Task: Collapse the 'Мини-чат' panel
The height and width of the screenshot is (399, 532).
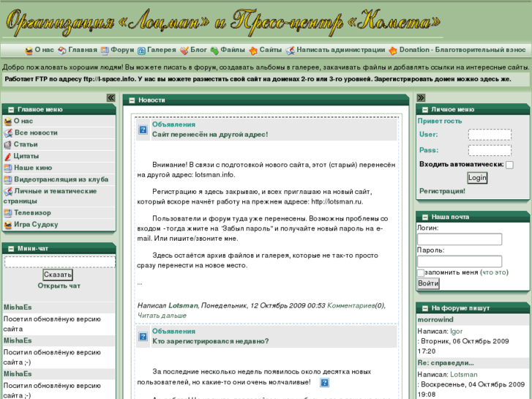Action: pyautogui.click(x=11, y=249)
